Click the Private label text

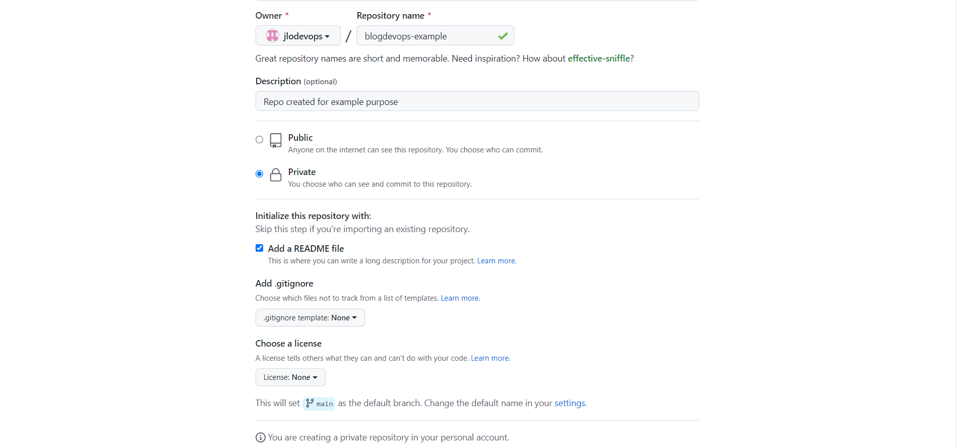(x=302, y=172)
